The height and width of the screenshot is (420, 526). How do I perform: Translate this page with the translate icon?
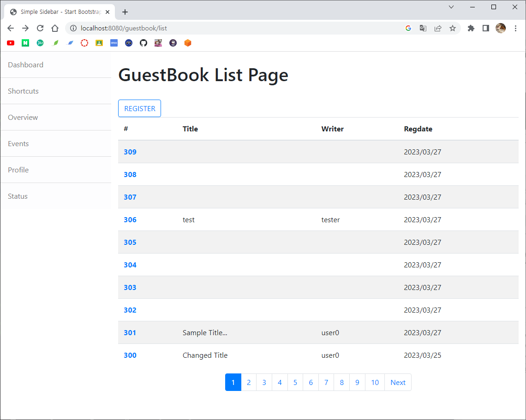click(x=423, y=28)
